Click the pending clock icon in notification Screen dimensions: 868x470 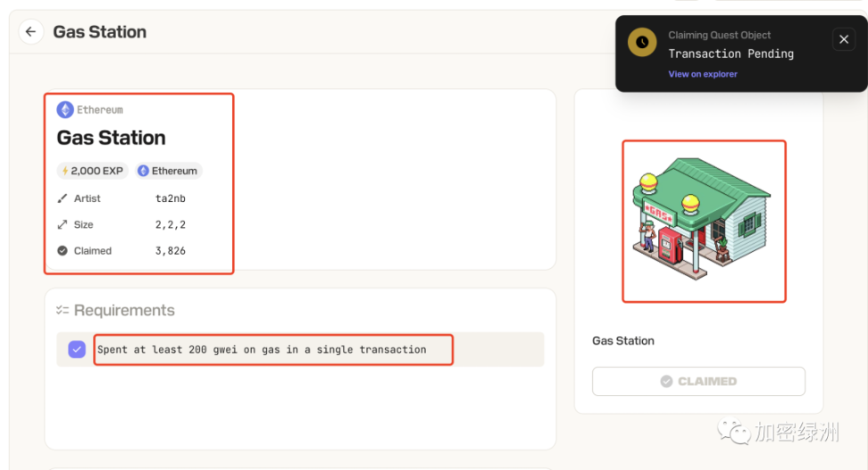642,42
